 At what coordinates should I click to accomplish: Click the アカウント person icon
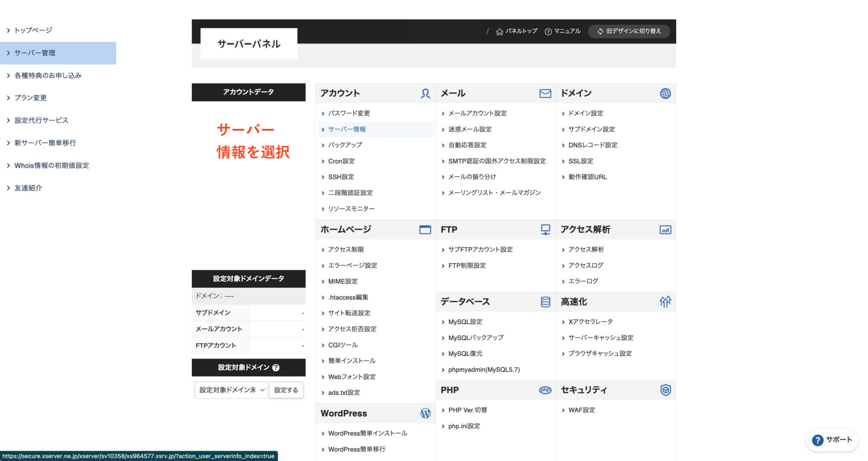click(x=425, y=94)
